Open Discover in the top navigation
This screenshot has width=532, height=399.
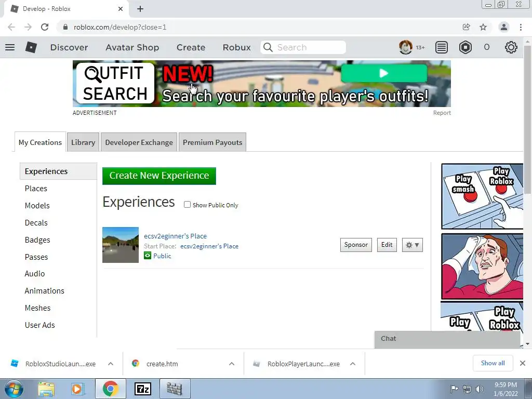point(69,47)
